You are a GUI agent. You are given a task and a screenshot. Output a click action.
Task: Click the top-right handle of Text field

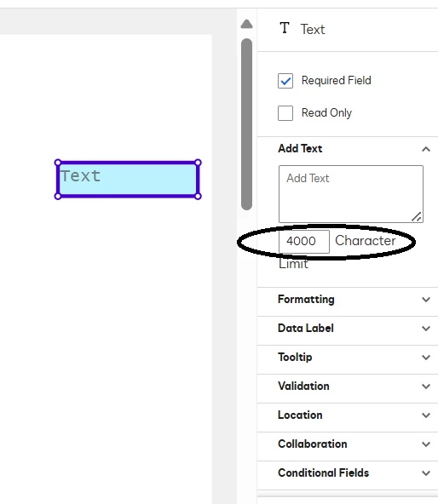coord(198,163)
